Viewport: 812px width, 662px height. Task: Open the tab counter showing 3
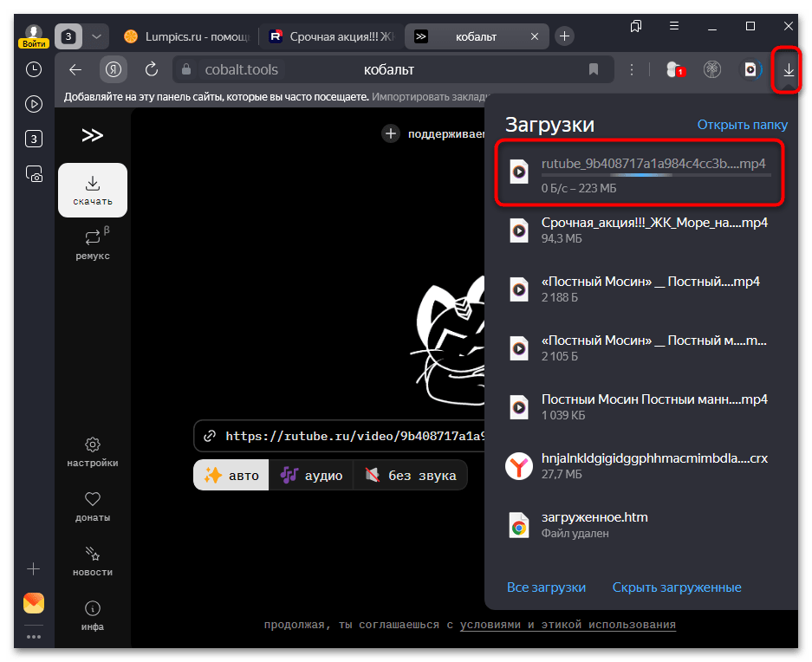[x=68, y=36]
